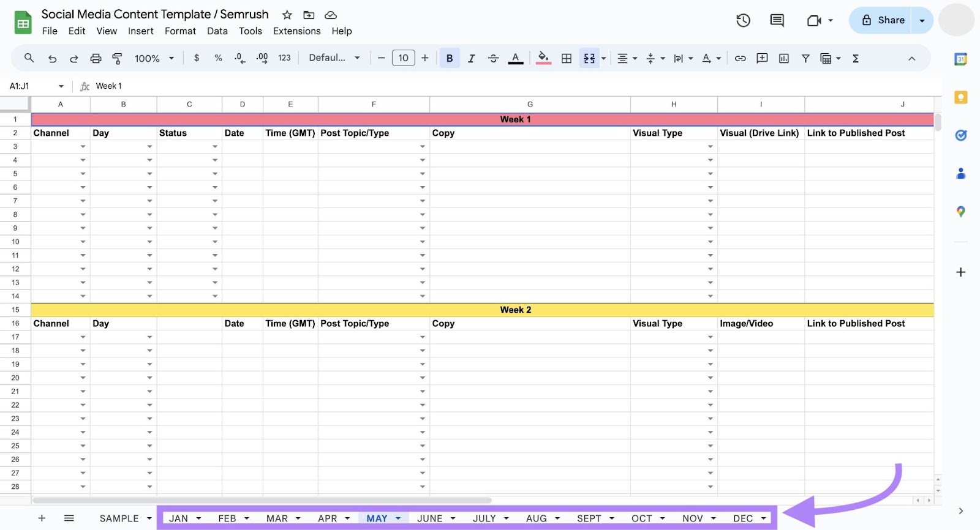Decrease decimal places
This screenshot has width=980, height=530.
click(240, 58)
